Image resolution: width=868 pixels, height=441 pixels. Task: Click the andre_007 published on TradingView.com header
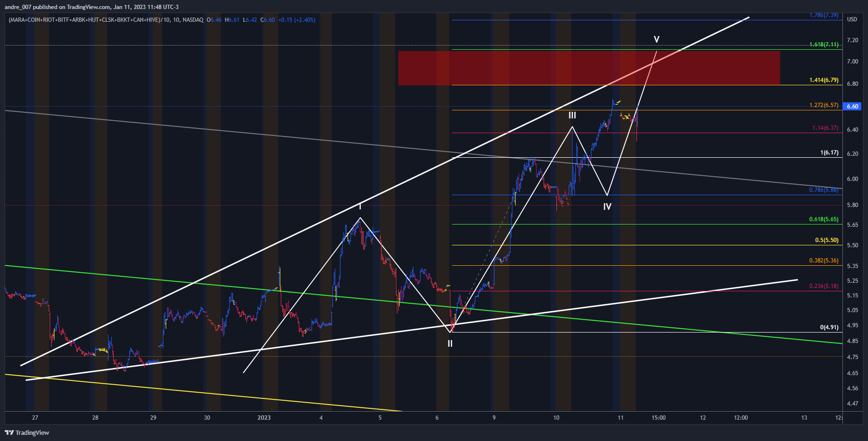point(91,7)
